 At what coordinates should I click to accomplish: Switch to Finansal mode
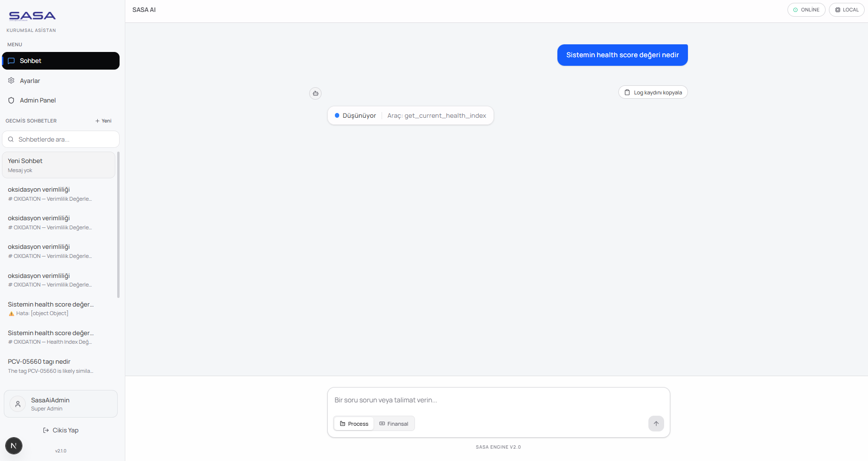coord(394,424)
